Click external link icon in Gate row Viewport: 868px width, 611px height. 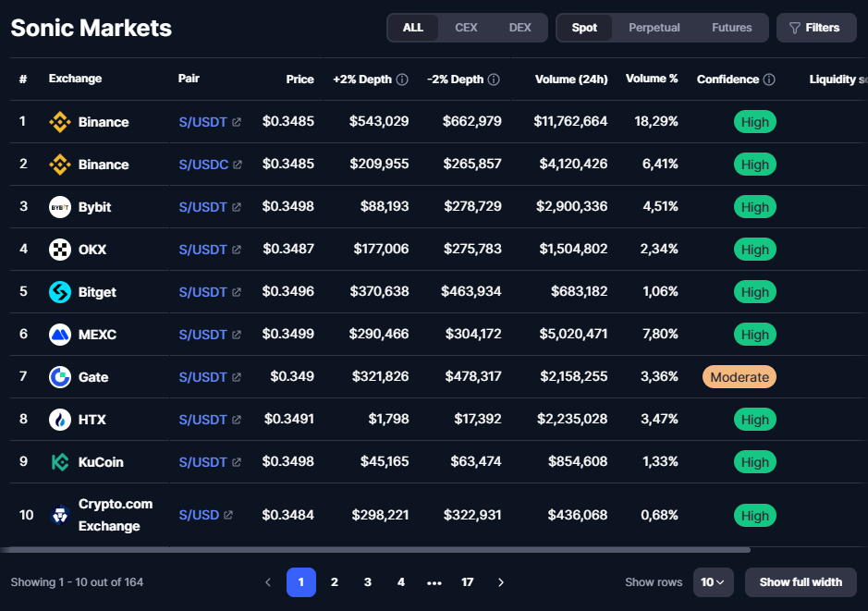click(x=237, y=377)
